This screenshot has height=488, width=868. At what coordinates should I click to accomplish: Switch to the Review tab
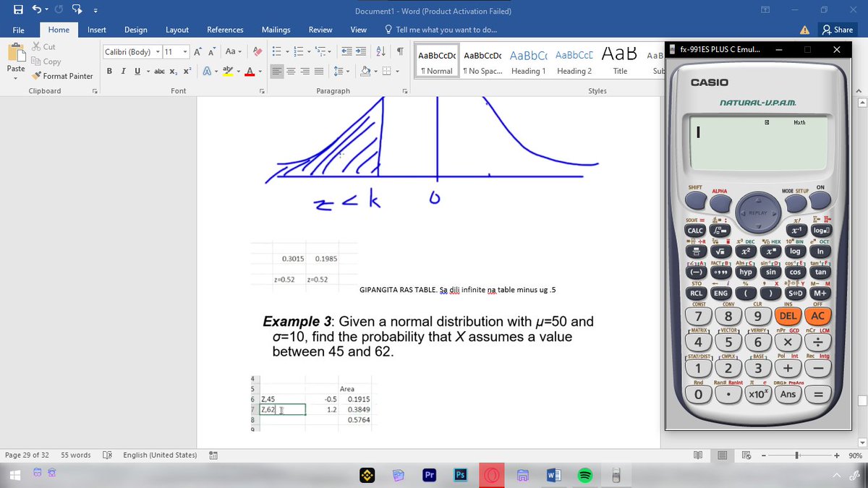point(320,30)
